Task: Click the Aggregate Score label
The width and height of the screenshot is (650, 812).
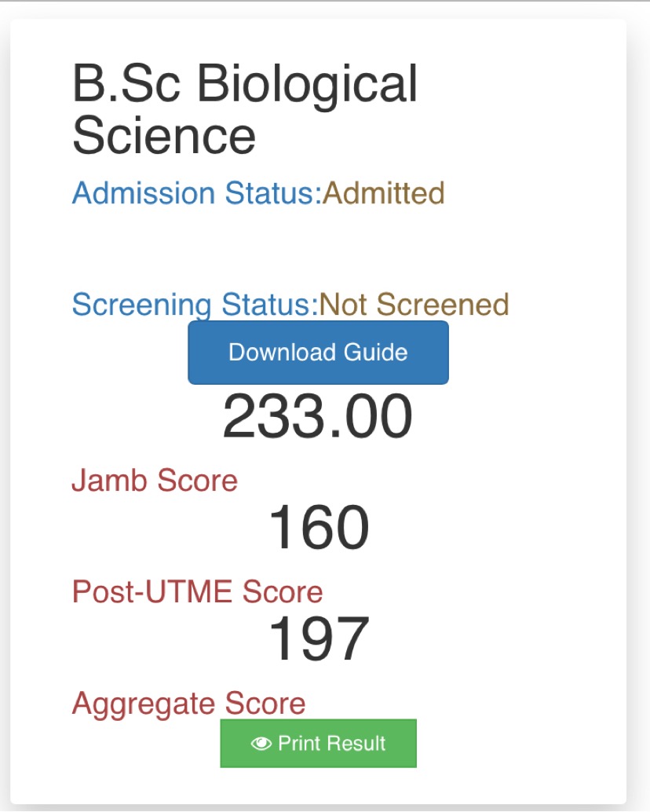Action: 188,703
